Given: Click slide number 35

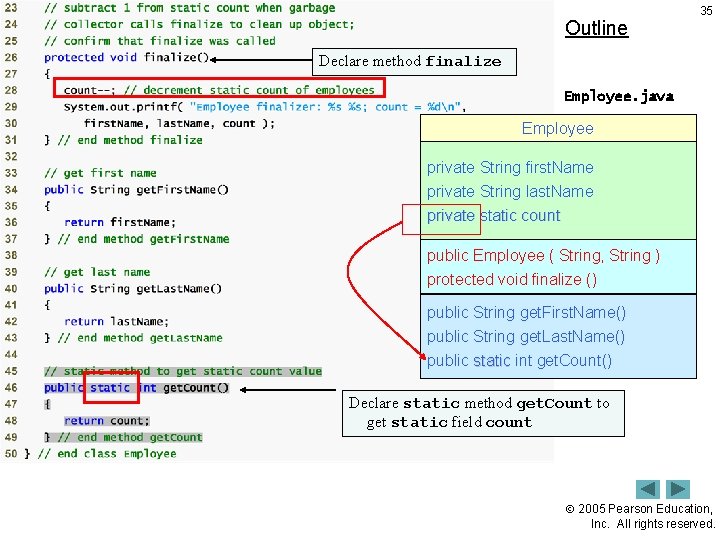Looking at the screenshot, I should click(706, 11).
